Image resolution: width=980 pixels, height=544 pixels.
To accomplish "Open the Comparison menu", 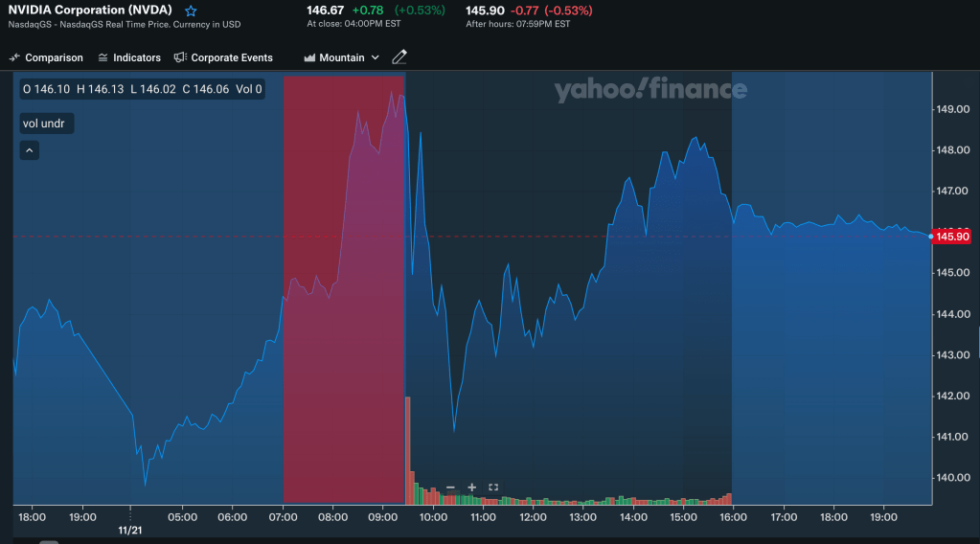I will click(54, 57).
